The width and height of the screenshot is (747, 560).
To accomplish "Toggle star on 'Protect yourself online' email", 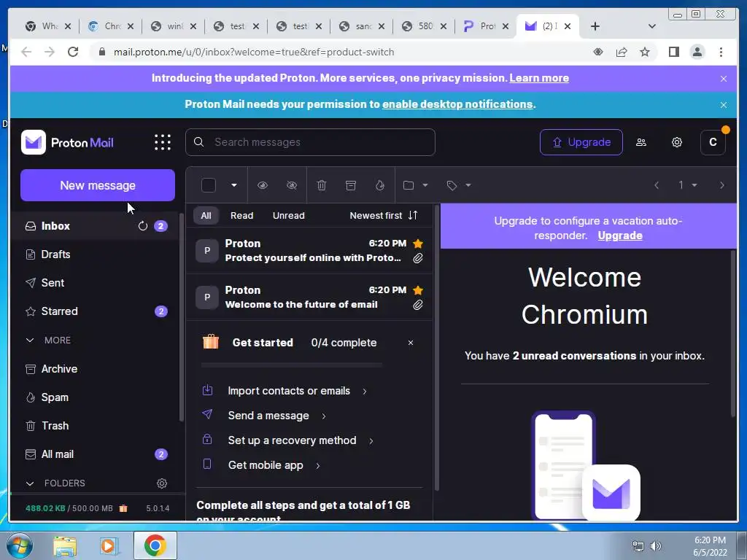I will 418,244.
